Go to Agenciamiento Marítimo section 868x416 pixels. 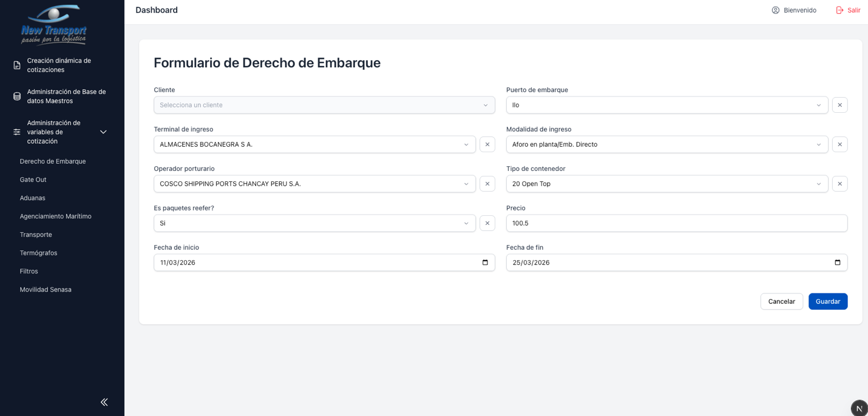(x=55, y=216)
